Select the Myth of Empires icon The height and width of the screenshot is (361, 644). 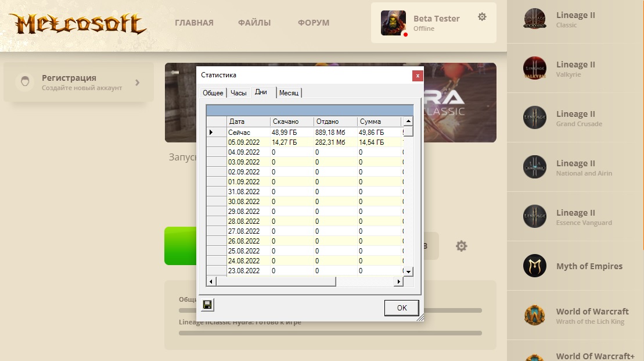point(534,266)
